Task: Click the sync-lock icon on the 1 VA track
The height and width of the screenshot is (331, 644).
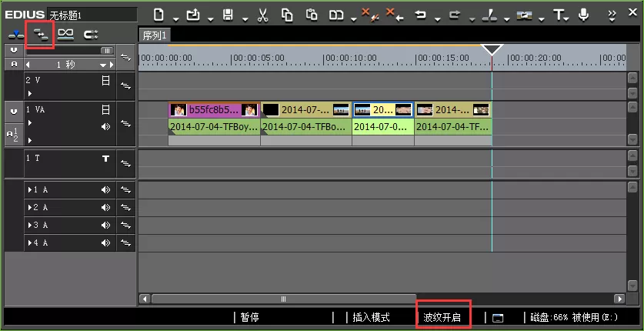Action: click(125, 123)
